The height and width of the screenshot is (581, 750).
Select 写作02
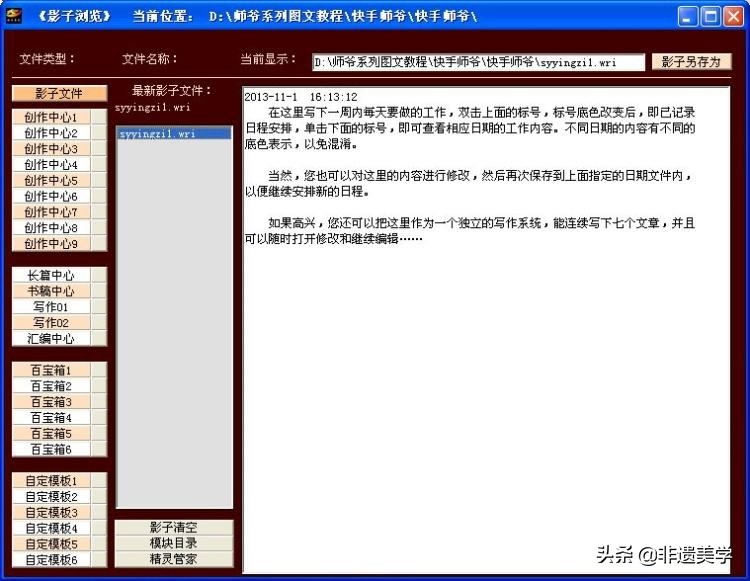[51, 322]
